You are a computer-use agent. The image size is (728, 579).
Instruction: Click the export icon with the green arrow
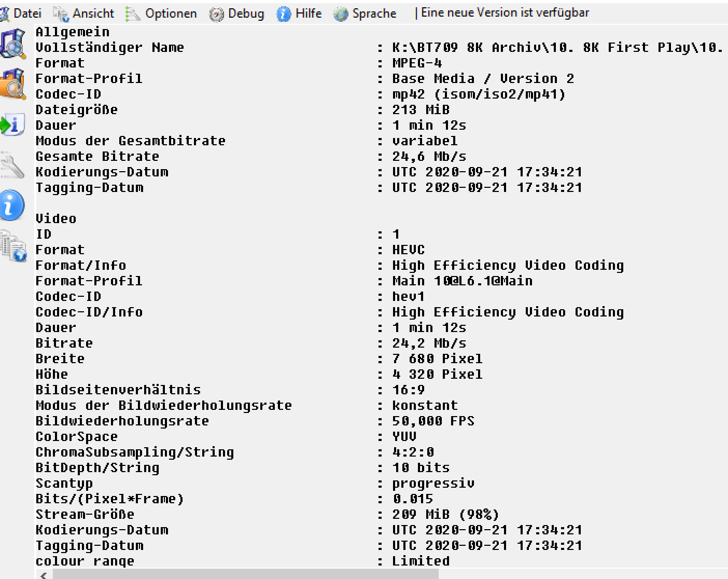[12, 125]
